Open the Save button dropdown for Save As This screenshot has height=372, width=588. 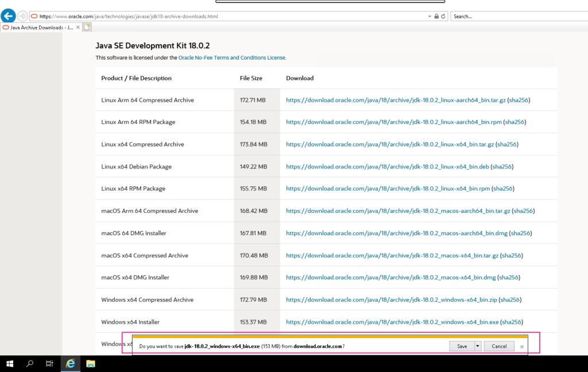(x=477, y=346)
